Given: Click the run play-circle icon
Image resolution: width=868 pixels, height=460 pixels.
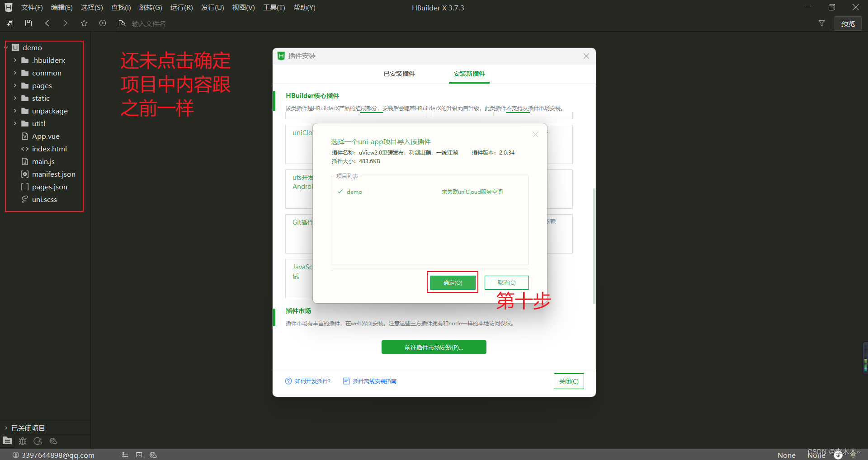Looking at the screenshot, I should (103, 23).
